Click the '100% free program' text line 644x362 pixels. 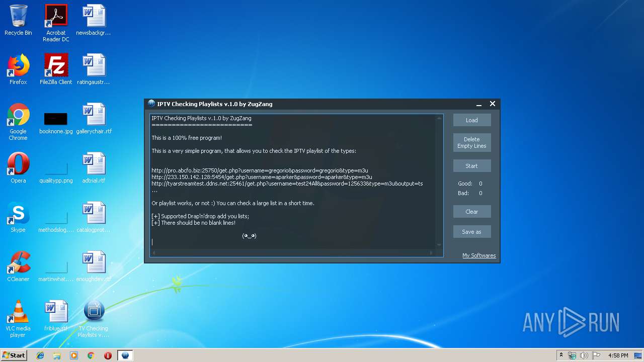[x=187, y=138]
